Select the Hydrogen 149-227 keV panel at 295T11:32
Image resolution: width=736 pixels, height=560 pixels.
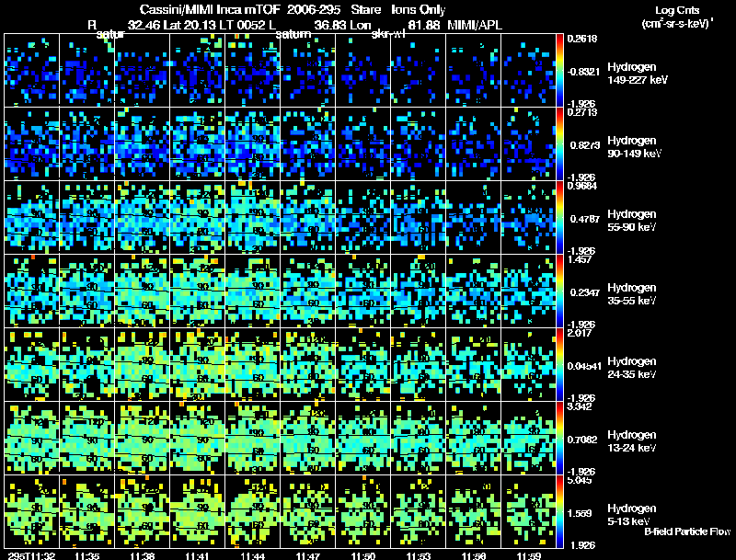pos(32,71)
